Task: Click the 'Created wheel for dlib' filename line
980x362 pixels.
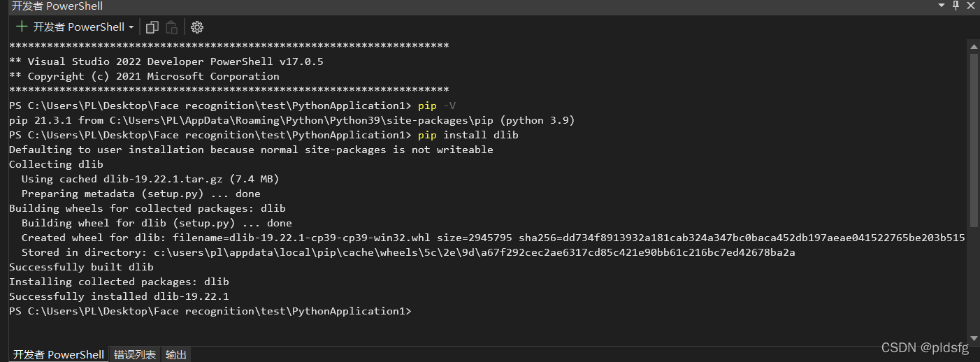Action: click(x=493, y=238)
